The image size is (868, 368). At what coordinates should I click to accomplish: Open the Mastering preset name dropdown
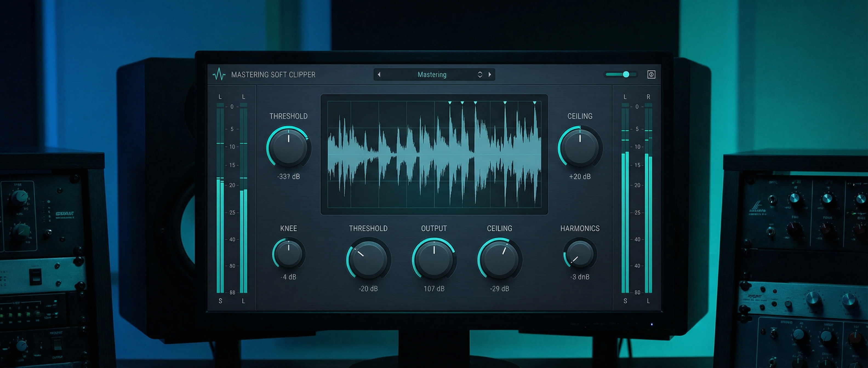click(x=432, y=74)
